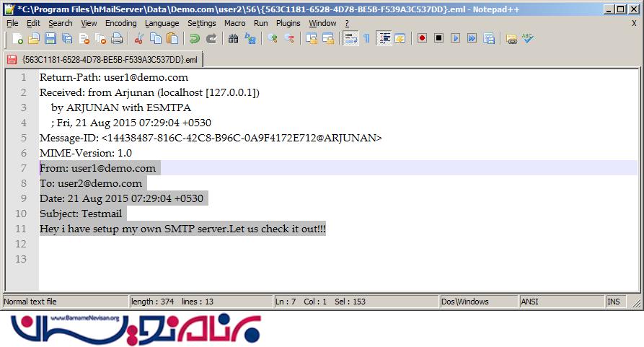
Task: Click 'Ln : 7' in the status bar
Action: tap(286, 302)
